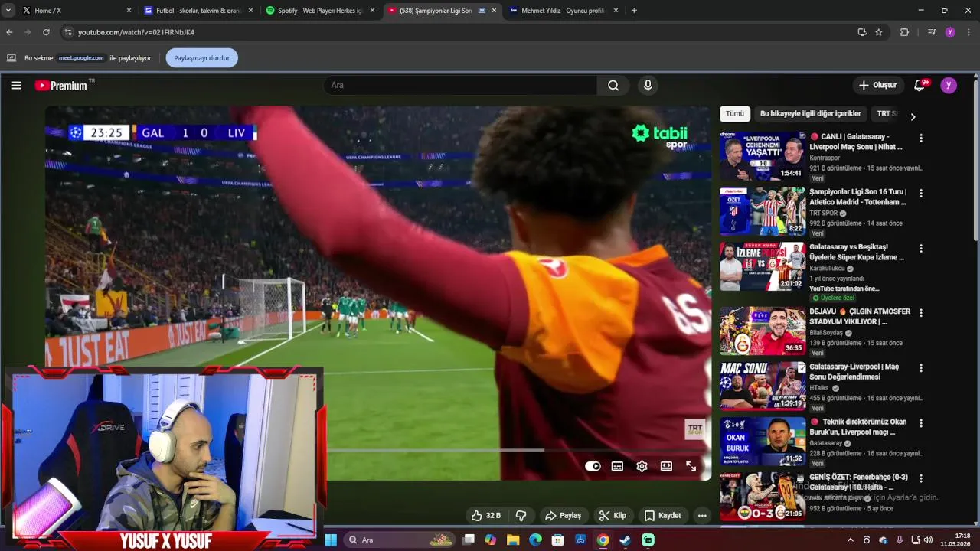Show more filter chips with right arrow

tap(913, 116)
